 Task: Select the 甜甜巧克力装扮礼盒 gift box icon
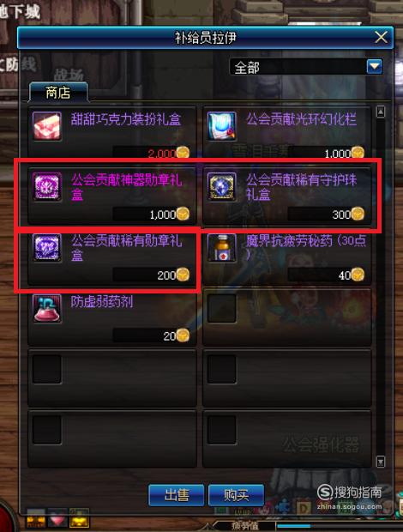tap(47, 126)
